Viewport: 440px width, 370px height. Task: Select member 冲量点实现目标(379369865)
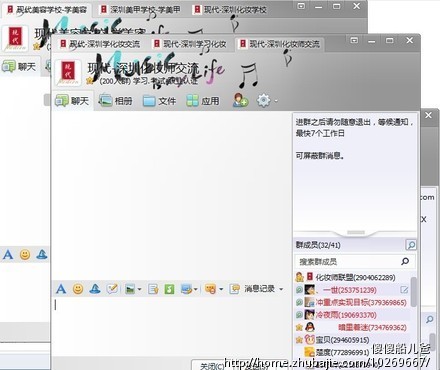pos(353,302)
